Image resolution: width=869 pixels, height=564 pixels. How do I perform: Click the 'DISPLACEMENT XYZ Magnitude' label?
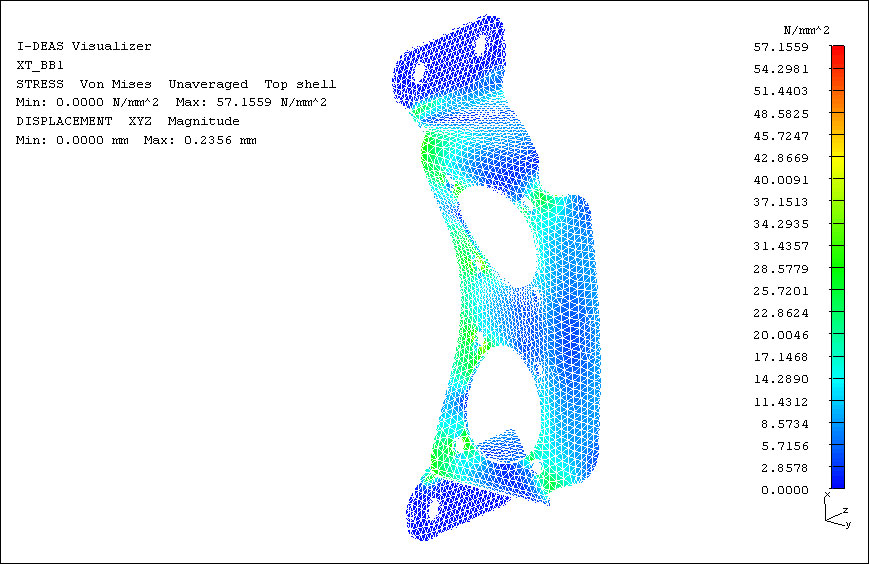point(128,121)
